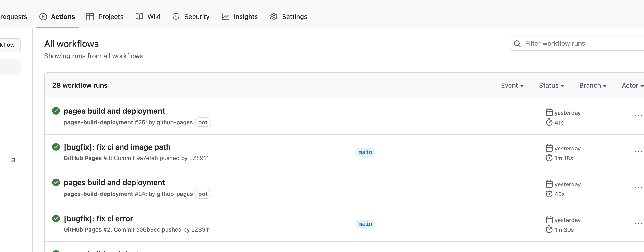Click calendar icon on GitHub Pages #3 row
Viewport: 644px width, 252px height.
[x=549, y=148]
